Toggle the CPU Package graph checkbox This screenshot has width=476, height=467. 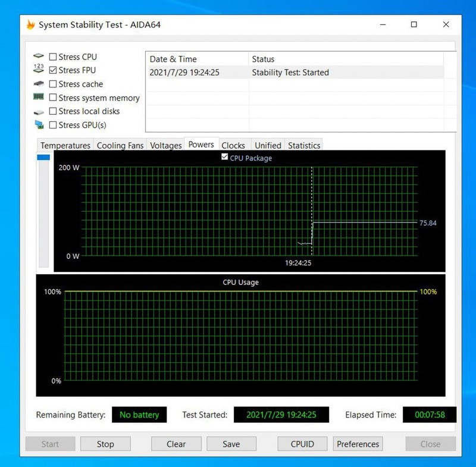pyautogui.click(x=225, y=157)
